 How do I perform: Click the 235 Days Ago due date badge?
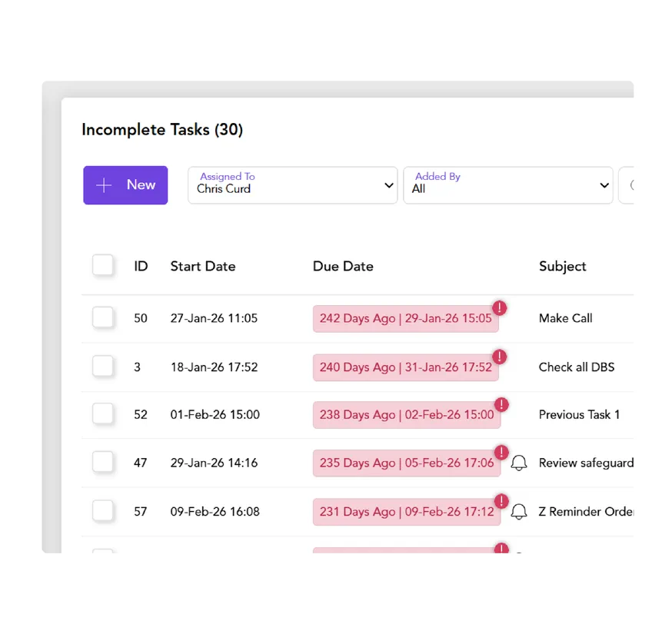(x=407, y=463)
